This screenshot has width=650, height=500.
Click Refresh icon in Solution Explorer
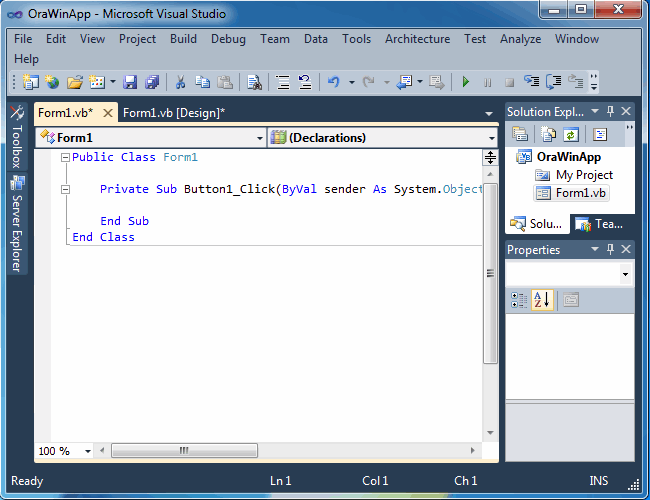tap(570, 134)
